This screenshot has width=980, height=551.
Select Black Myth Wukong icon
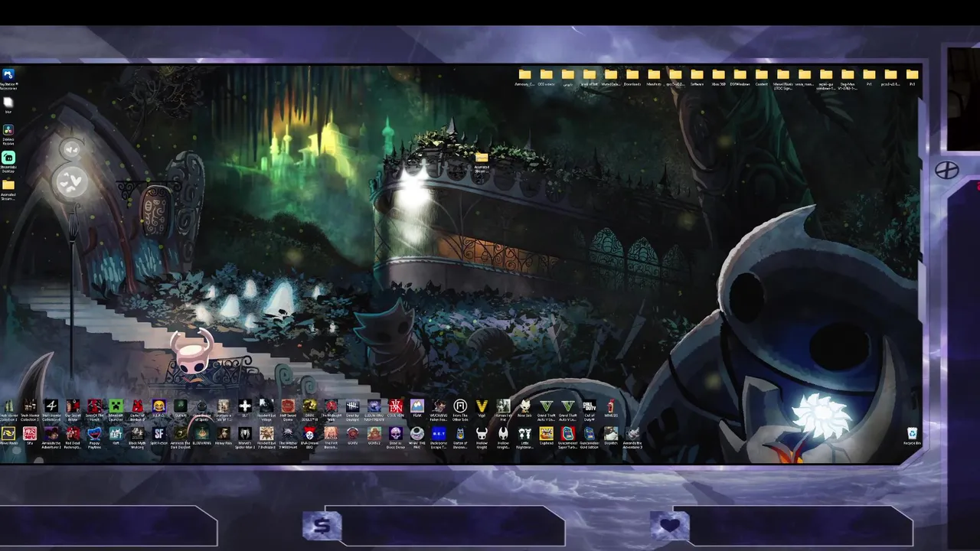tap(138, 437)
